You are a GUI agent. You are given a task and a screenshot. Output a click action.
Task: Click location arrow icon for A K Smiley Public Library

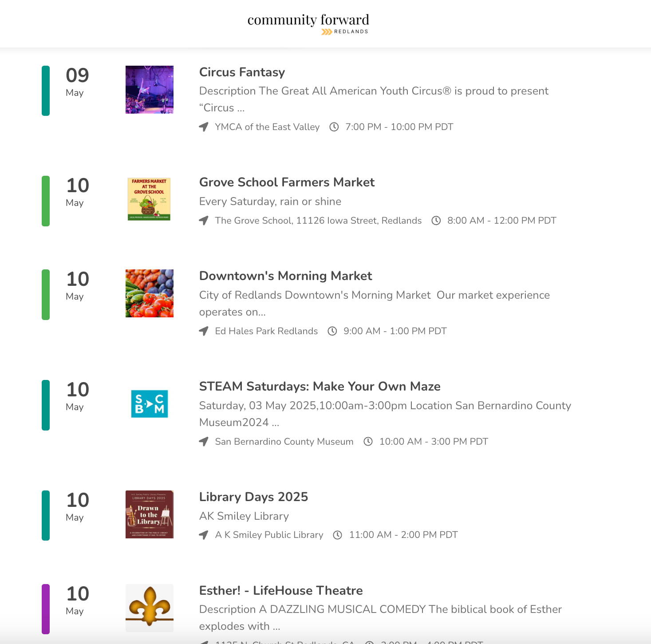point(204,535)
